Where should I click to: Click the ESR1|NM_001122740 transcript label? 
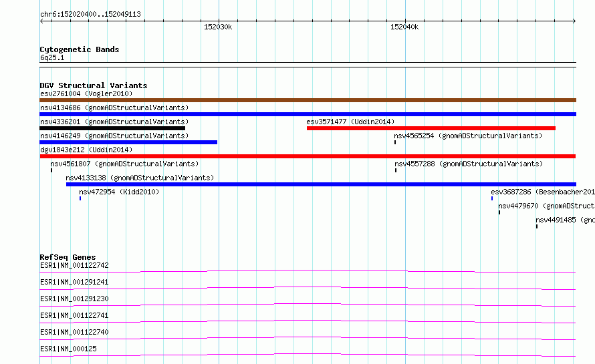tap(74, 332)
